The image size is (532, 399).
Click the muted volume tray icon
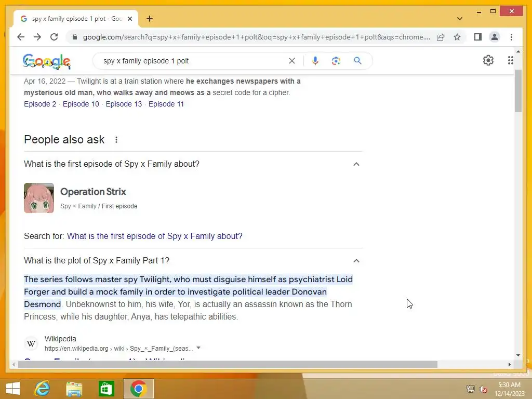483,389
